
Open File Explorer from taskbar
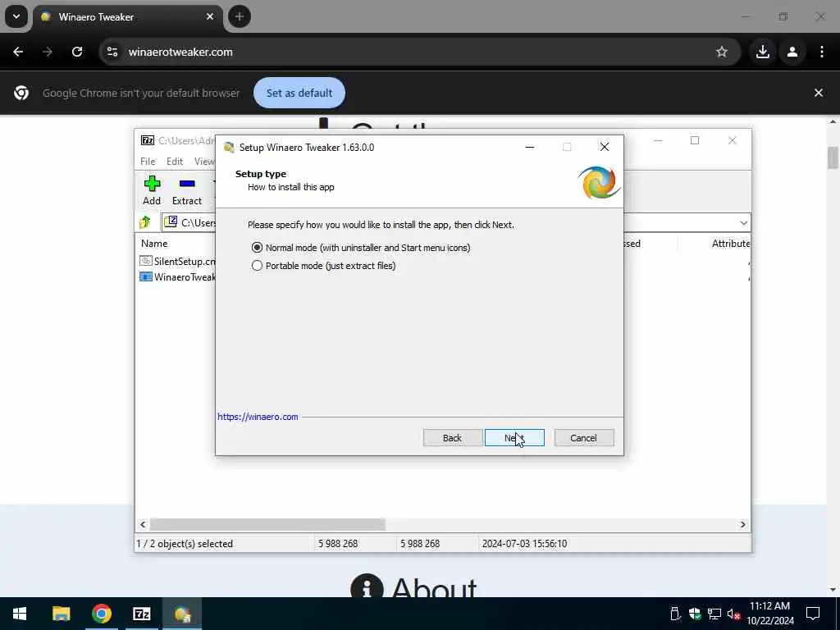[61, 614]
